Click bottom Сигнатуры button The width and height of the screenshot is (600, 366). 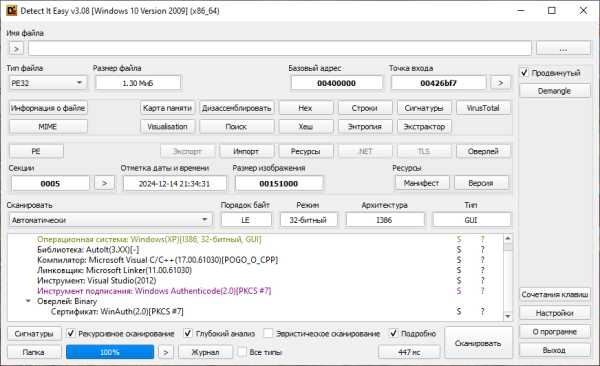click(34, 334)
